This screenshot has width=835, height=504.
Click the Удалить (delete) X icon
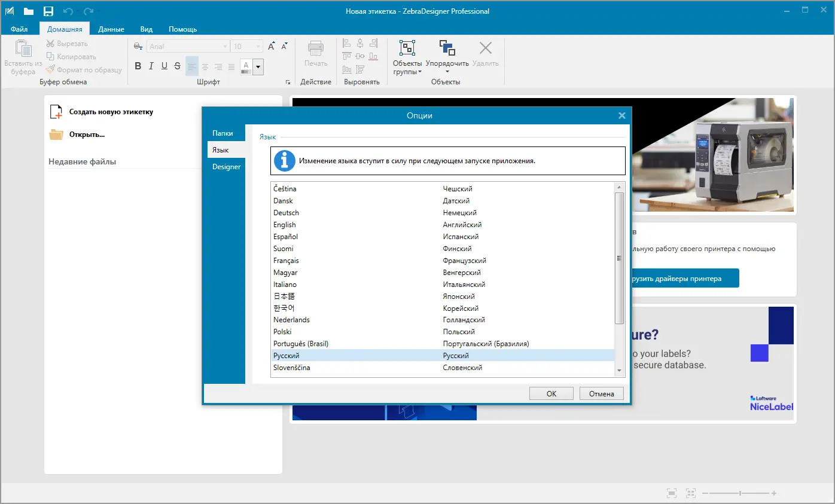click(x=485, y=49)
